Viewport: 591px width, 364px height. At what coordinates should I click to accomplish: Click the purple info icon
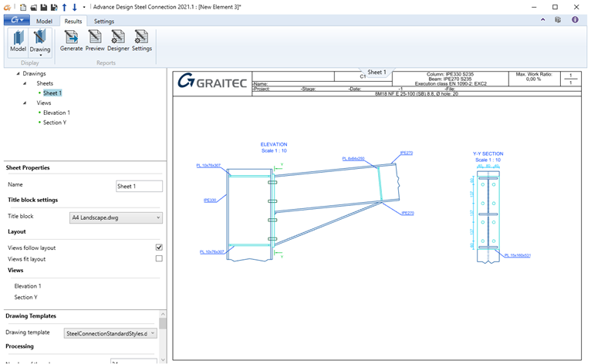click(x=575, y=20)
